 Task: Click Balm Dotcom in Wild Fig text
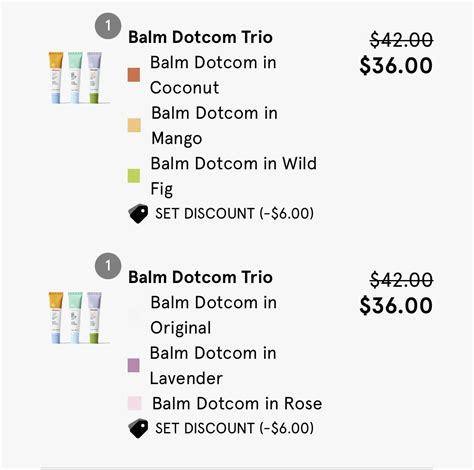[233, 176]
